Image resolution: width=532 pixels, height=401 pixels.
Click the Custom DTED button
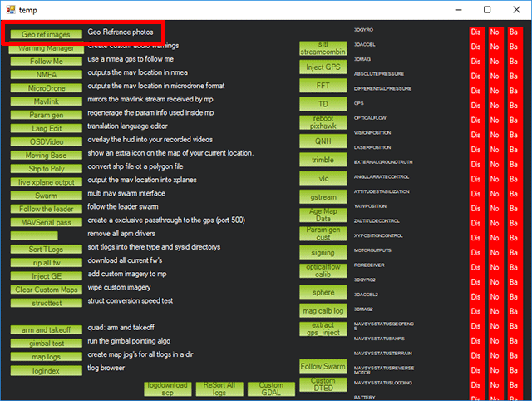(323, 385)
